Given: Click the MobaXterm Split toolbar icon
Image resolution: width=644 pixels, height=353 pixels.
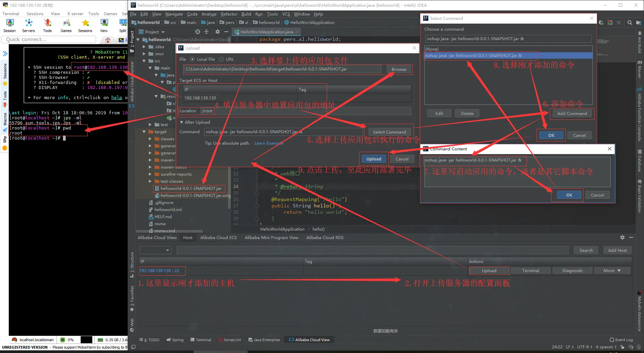Looking at the screenshot, I should click(x=123, y=25).
